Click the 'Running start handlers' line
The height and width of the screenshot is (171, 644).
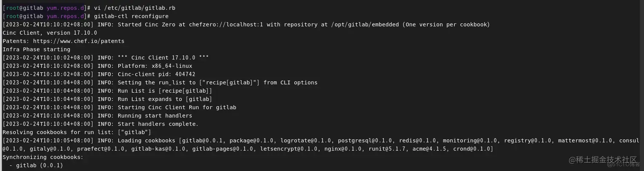click(155, 116)
